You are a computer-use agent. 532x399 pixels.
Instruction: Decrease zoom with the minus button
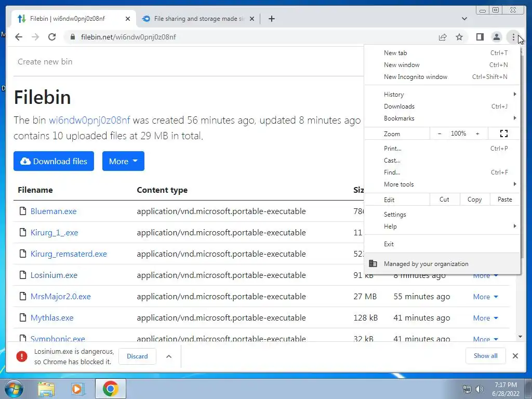[x=440, y=134]
